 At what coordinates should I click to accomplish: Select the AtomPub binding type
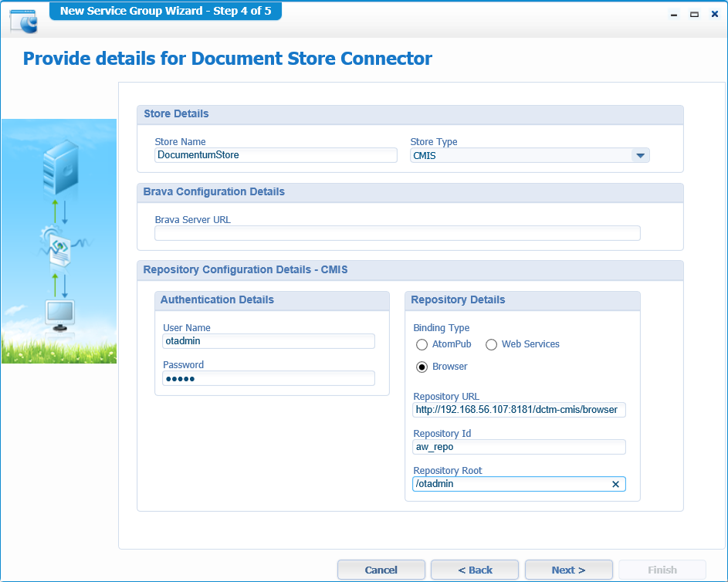click(422, 344)
